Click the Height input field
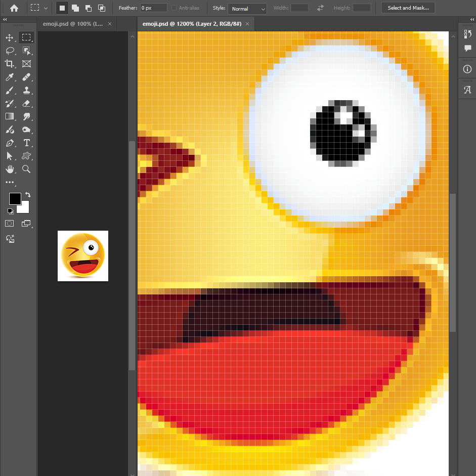This screenshot has height=476, width=476. (x=362, y=8)
